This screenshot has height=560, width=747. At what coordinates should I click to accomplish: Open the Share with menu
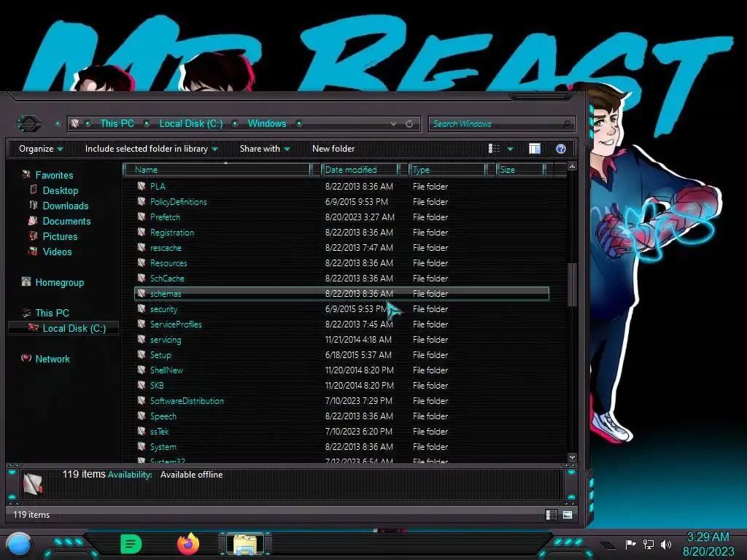(x=265, y=149)
